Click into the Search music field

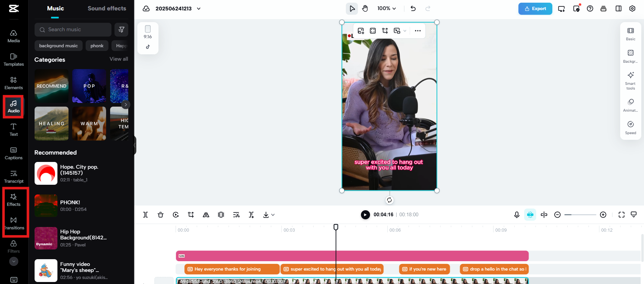coord(73,30)
